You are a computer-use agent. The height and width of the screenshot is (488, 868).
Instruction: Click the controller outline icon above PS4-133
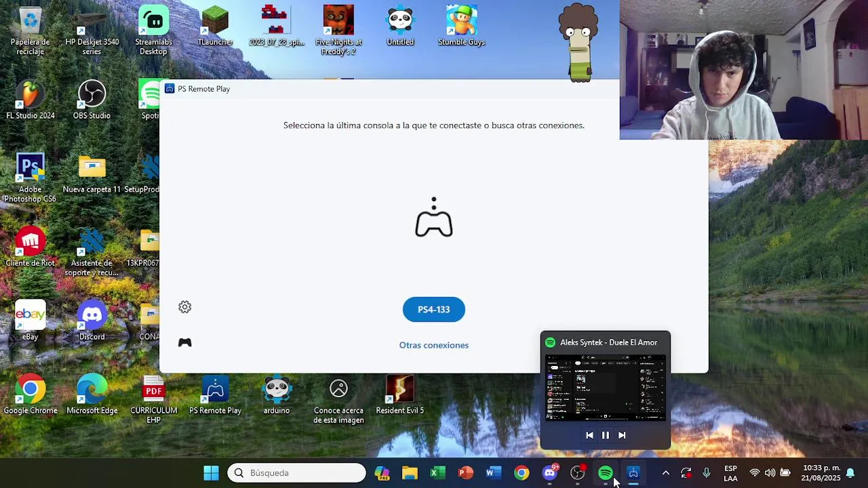(x=433, y=218)
